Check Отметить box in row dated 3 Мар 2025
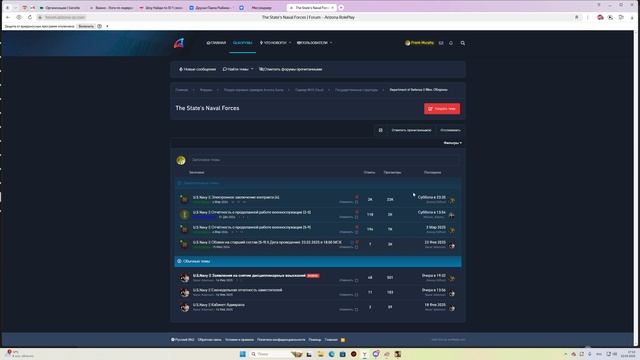640x360 pixels. 356,232
